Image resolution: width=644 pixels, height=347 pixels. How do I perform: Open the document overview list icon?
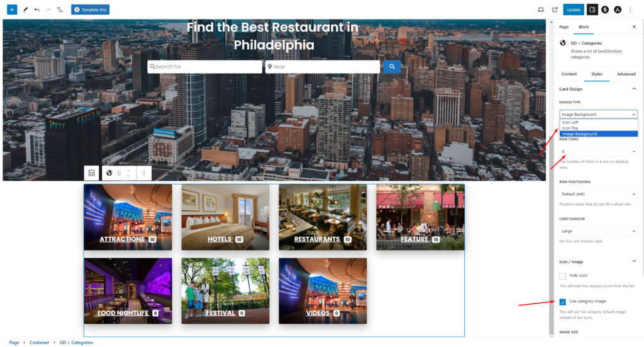point(60,9)
